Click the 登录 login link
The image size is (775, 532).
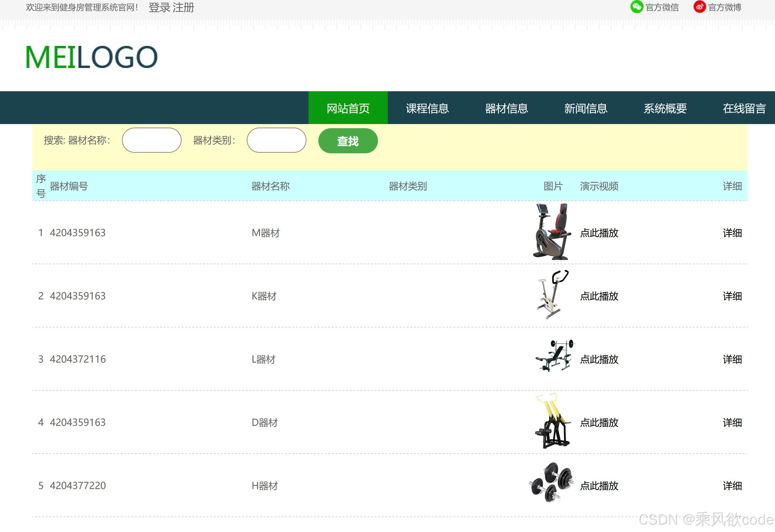coord(159,7)
